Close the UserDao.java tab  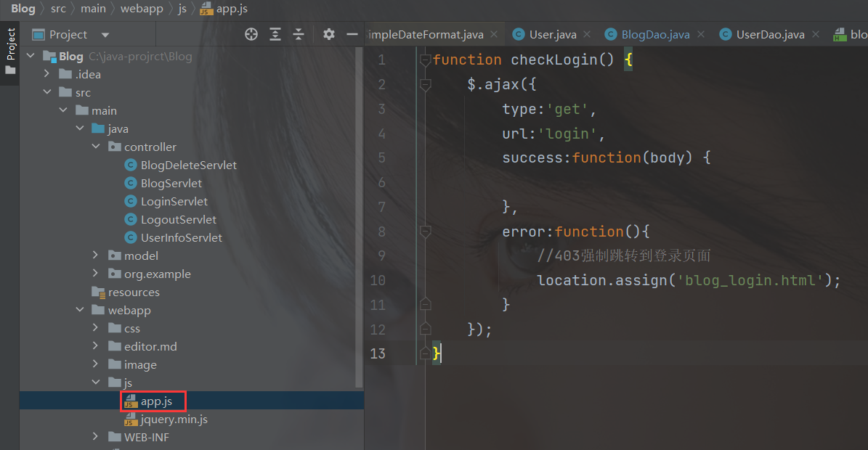(x=816, y=34)
